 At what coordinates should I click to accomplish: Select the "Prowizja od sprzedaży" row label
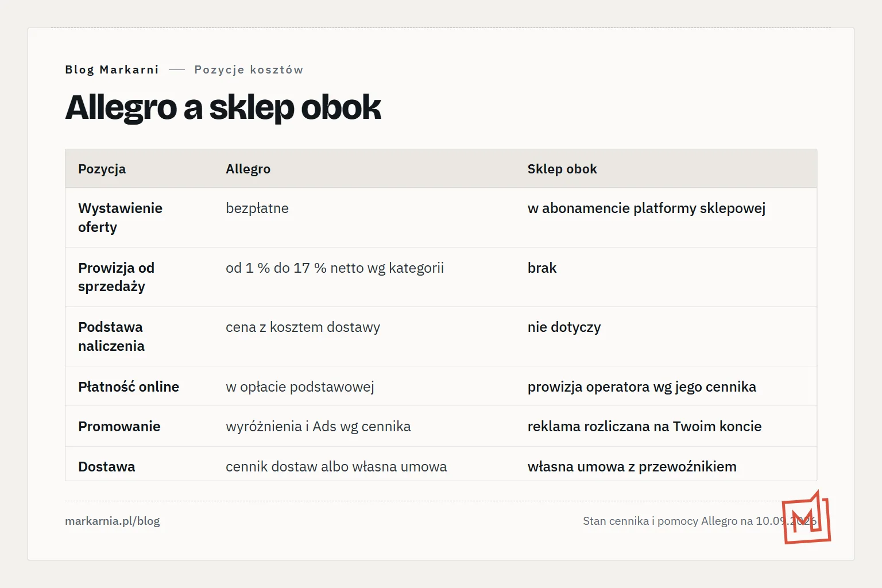[x=116, y=277]
